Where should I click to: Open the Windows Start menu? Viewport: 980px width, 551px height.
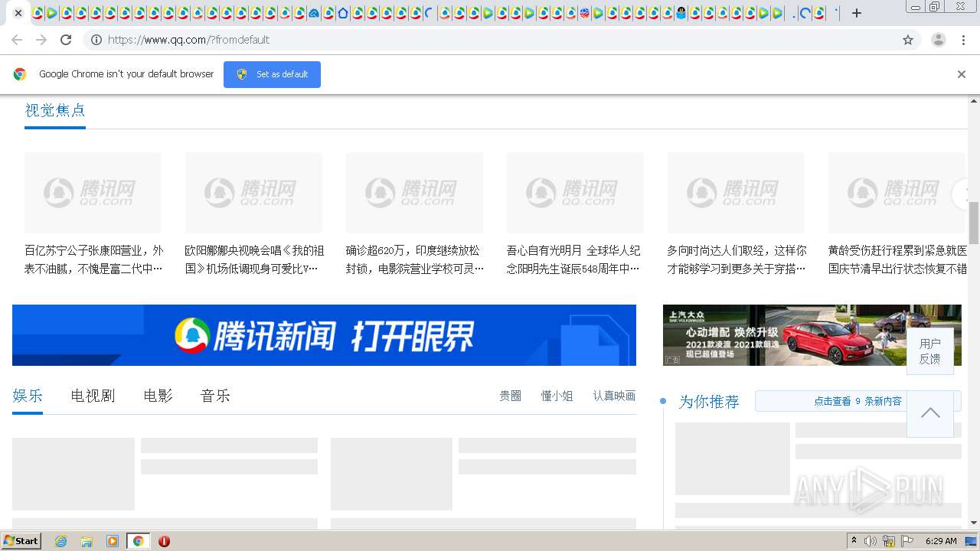coord(21,541)
